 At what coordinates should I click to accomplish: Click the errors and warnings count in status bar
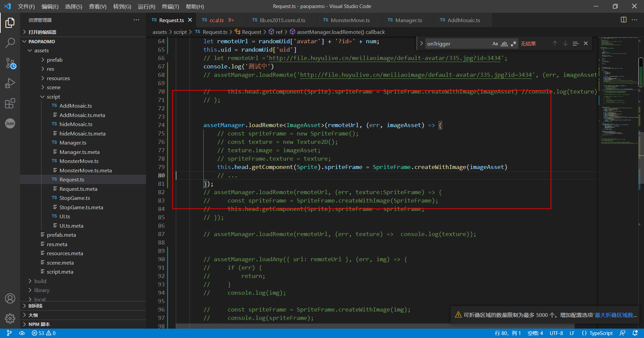[44, 333]
